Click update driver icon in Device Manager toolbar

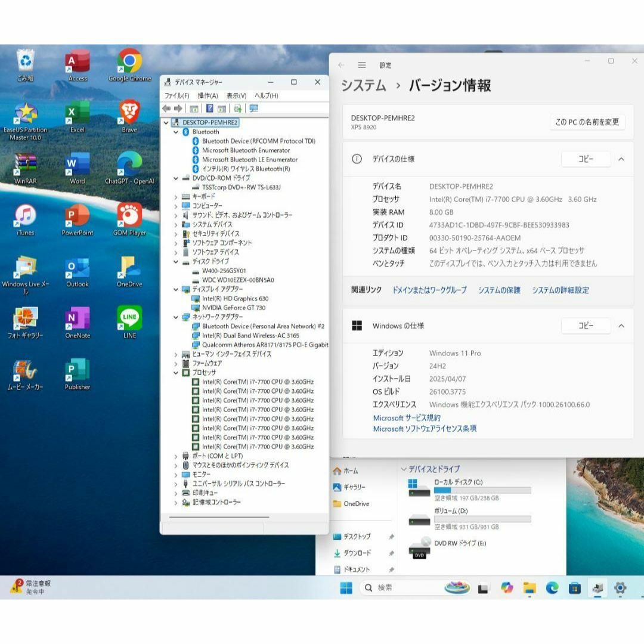point(237,109)
